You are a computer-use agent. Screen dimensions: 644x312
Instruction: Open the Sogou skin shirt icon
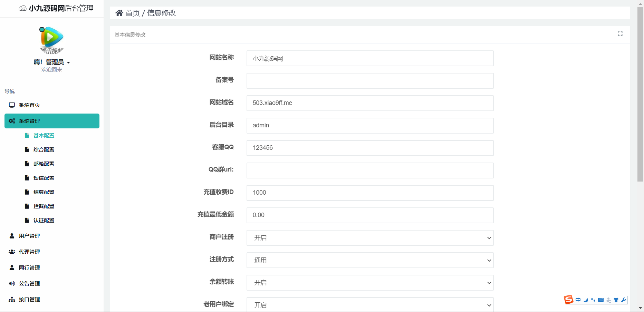(x=616, y=300)
